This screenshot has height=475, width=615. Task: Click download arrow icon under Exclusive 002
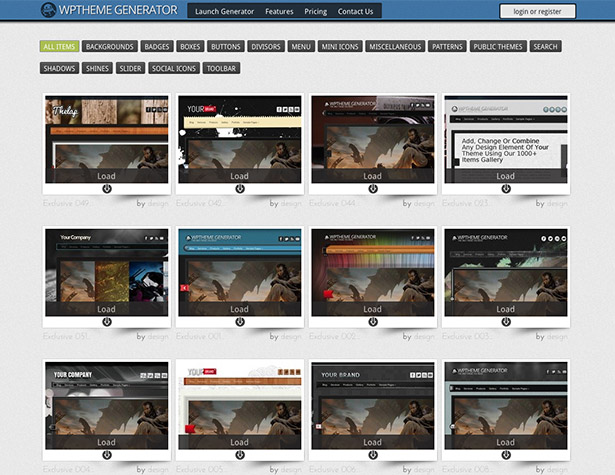(373, 322)
